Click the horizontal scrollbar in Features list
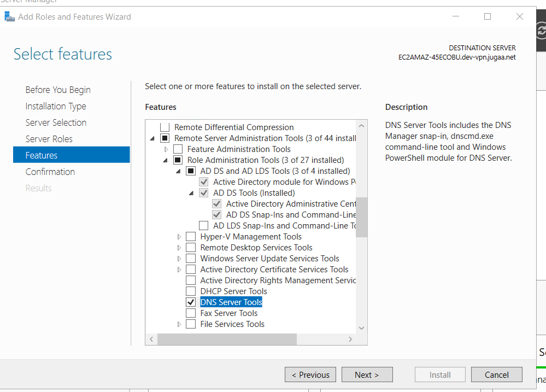Image resolution: width=546 pixels, height=392 pixels. click(227, 340)
